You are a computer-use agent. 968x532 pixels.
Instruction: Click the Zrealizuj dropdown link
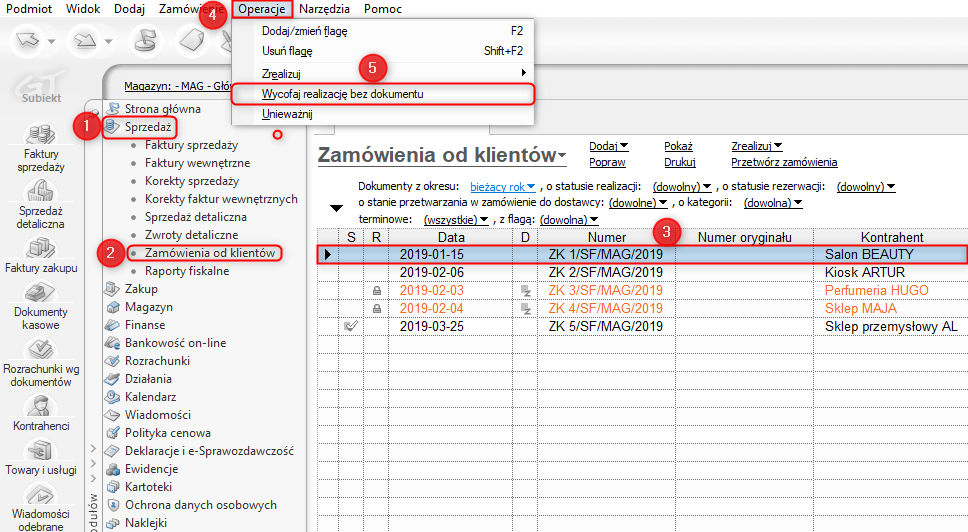[757, 146]
